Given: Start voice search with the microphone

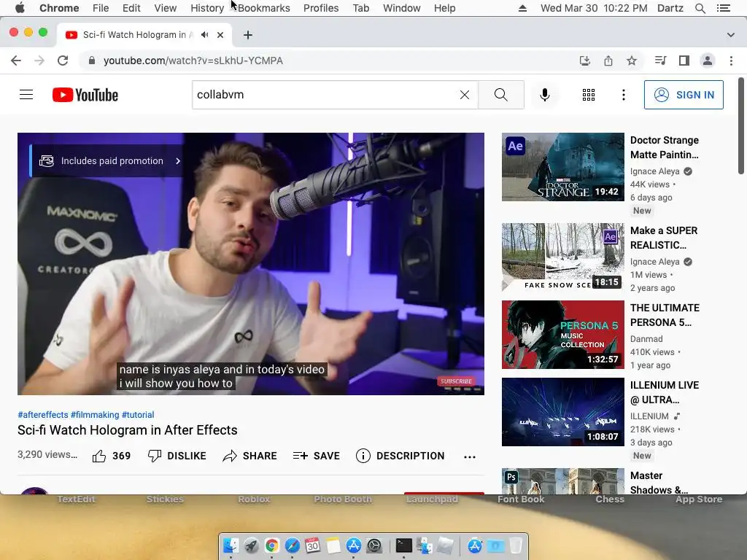Looking at the screenshot, I should pos(544,95).
